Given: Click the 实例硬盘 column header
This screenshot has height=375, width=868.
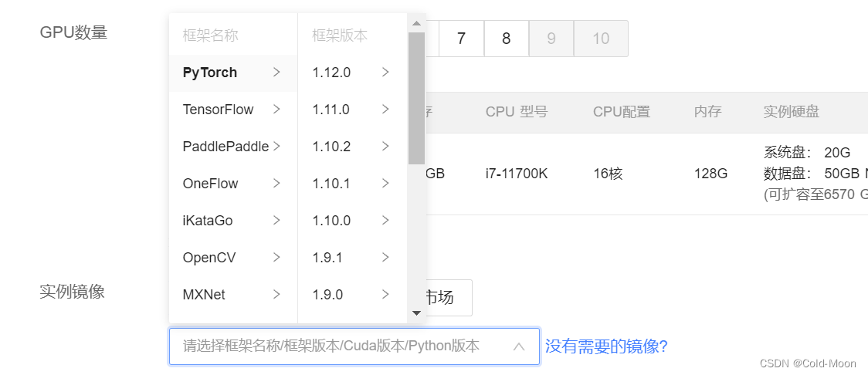Looking at the screenshot, I should [791, 112].
